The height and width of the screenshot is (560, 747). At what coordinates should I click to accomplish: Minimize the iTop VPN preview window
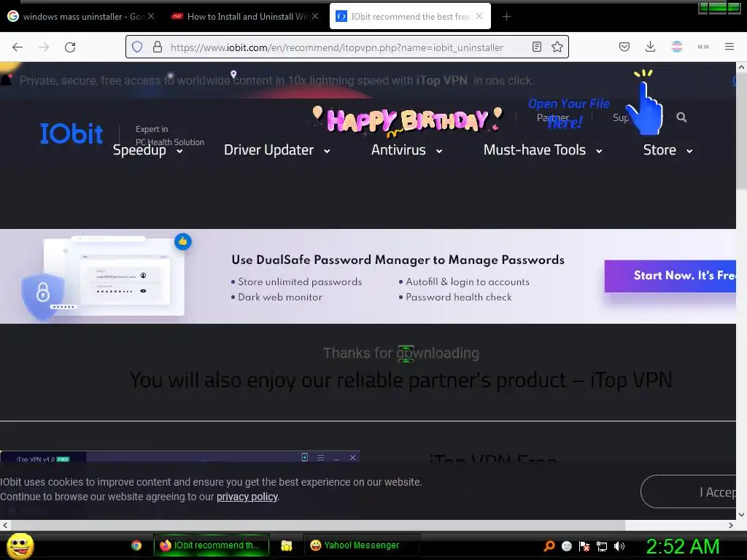click(x=337, y=458)
